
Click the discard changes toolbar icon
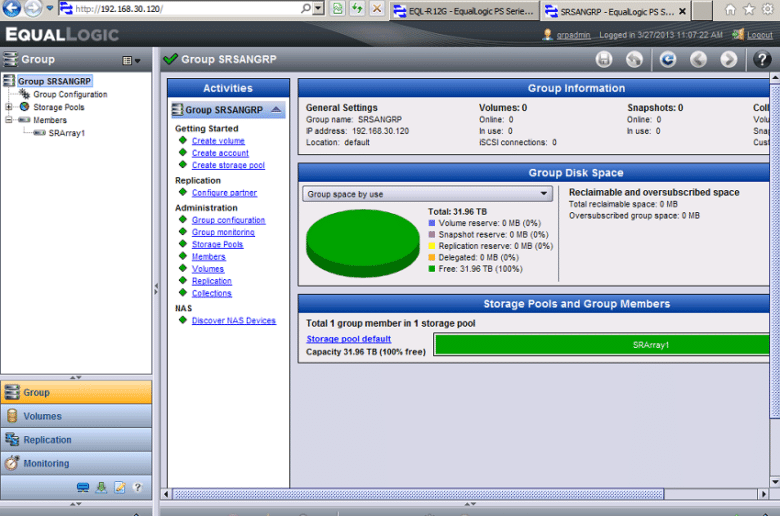point(634,60)
